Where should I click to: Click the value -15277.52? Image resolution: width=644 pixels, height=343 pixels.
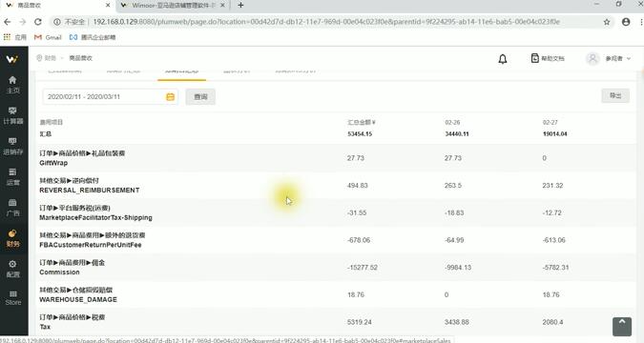pyautogui.click(x=363, y=268)
